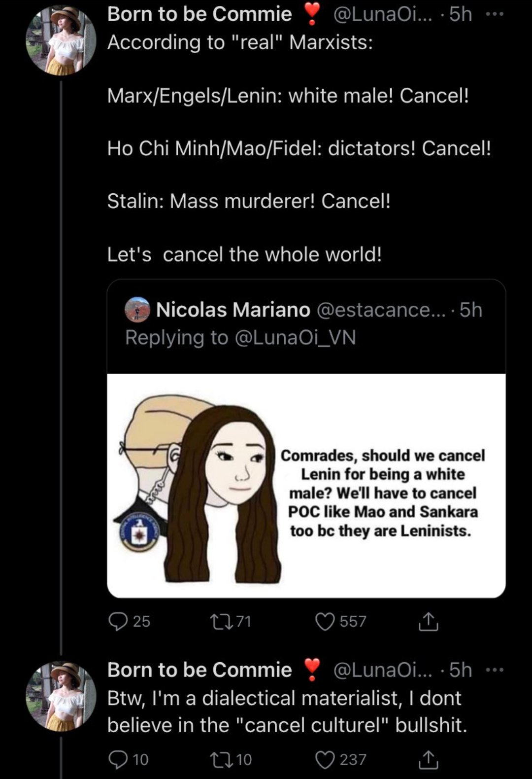Open the @LunaOi_VN mention link
532x779 pixels.
pos(295,338)
